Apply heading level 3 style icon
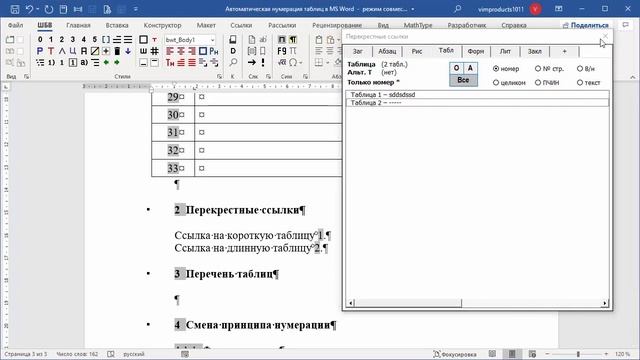This screenshot has width=640, height=360. click(73, 40)
